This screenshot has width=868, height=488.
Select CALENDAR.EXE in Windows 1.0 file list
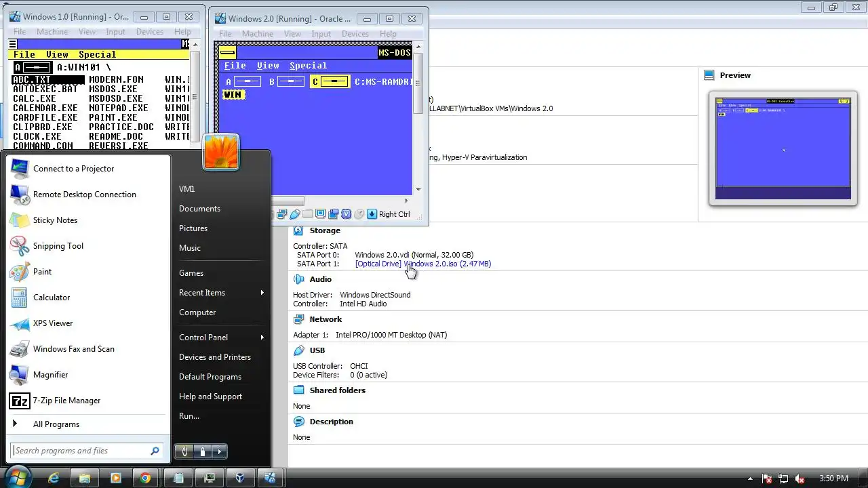[x=45, y=108]
